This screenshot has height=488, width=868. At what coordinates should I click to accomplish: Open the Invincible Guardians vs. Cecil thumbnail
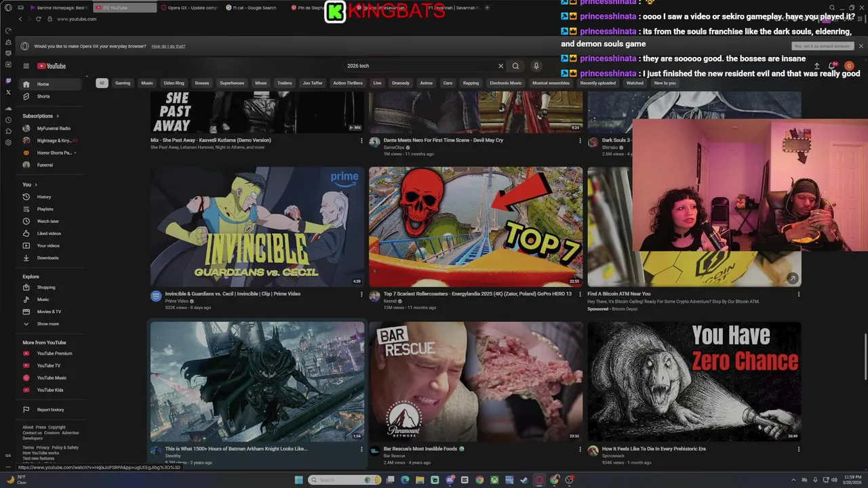coord(257,226)
